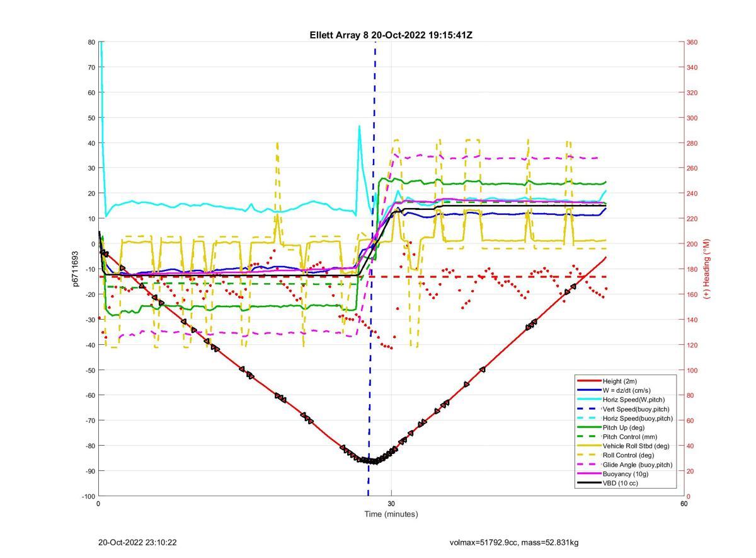This screenshot has height=558, width=756.
Task: Select the '70' left axis tick label
Action: 92,67
